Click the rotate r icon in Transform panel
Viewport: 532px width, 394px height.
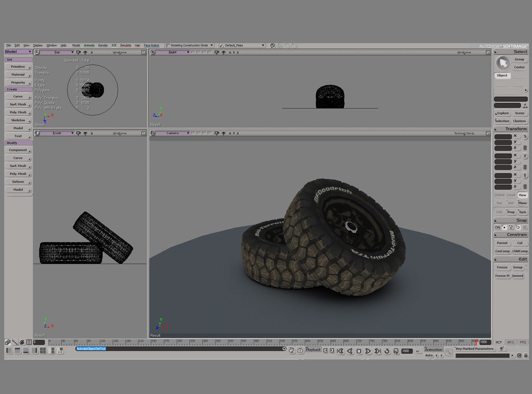[525, 156]
